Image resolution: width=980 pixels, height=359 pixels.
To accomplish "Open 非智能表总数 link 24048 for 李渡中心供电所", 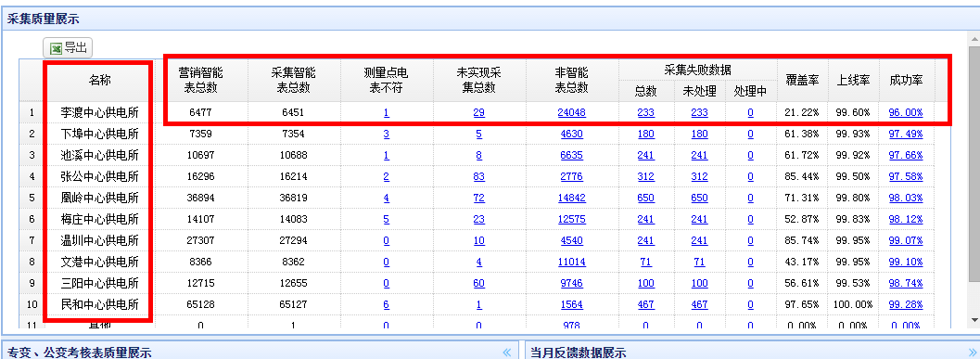I will tap(572, 112).
